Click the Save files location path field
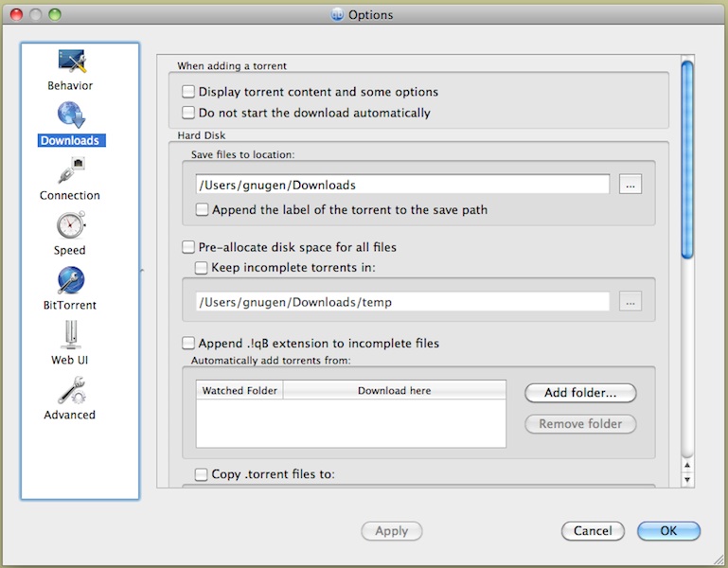The height and width of the screenshot is (568, 728). click(401, 185)
